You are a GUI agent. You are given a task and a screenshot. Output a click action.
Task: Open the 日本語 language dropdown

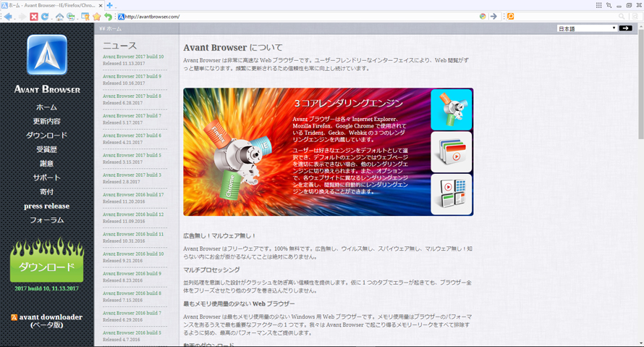tap(587, 28)
